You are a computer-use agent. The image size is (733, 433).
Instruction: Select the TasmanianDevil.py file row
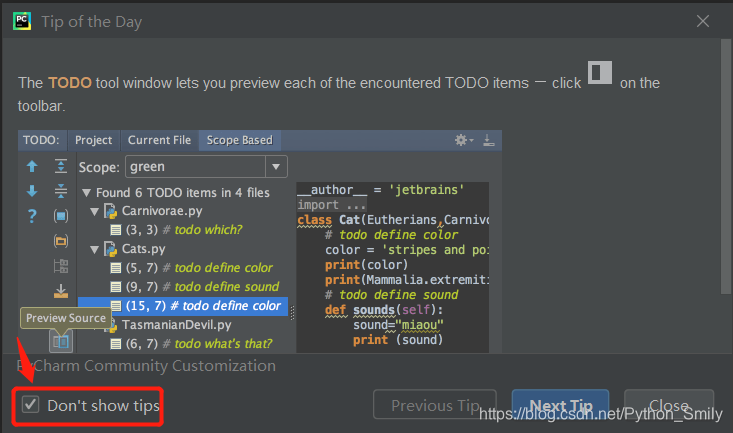coord(176,325)
